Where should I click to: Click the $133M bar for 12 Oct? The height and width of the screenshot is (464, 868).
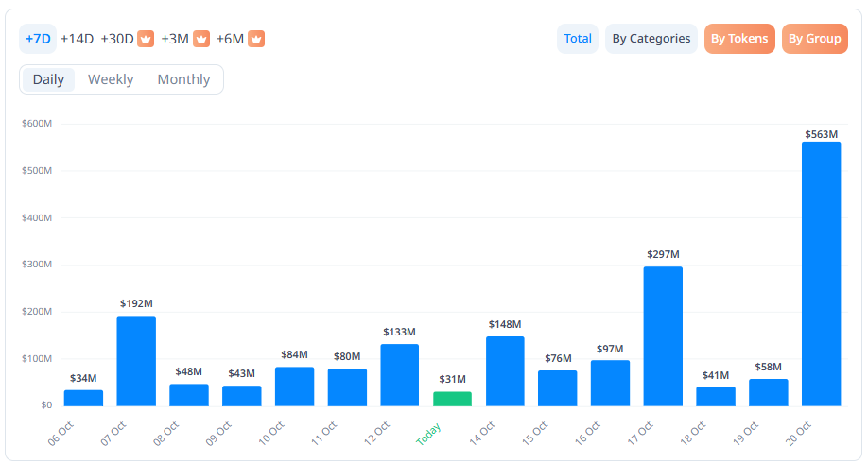tap(399, 375)
